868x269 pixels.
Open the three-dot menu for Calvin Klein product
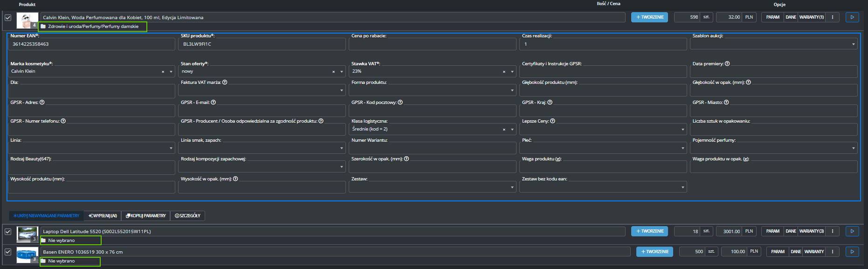coord(833,17)
